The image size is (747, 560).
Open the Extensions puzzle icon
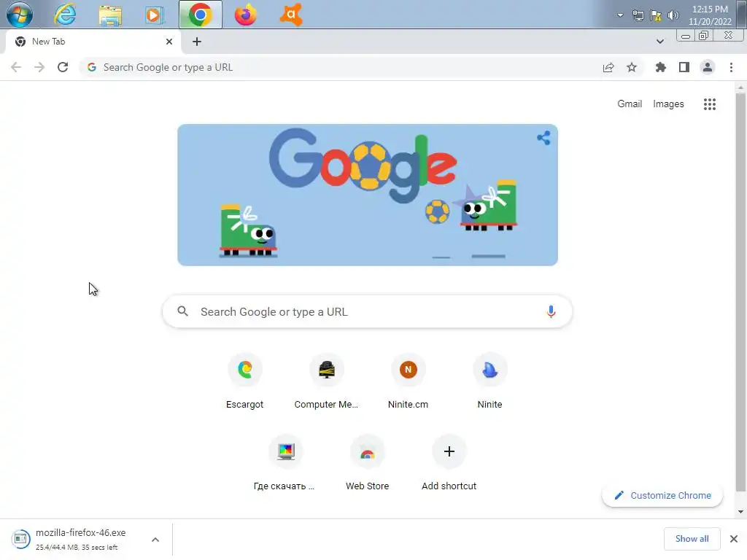tap(661, 68)
